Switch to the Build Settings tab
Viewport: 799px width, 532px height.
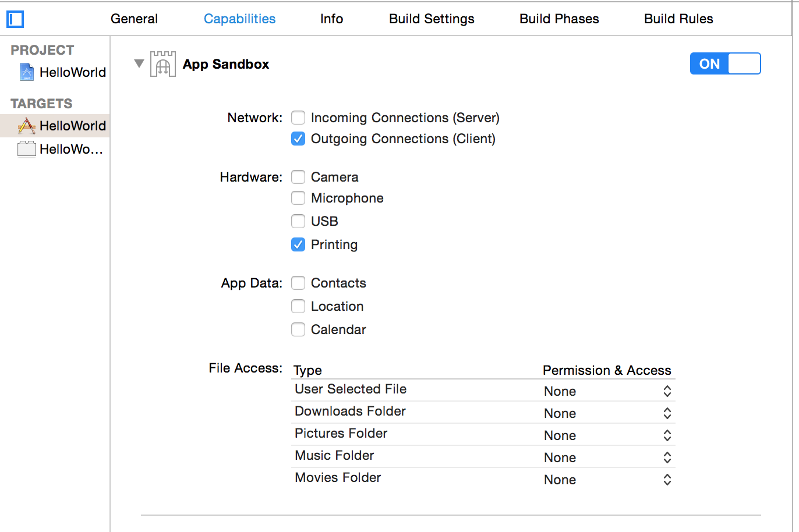[432, 19]
